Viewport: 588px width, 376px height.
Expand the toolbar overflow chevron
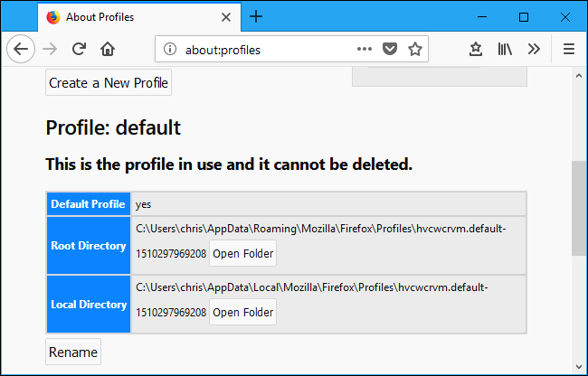click(534, 50)
